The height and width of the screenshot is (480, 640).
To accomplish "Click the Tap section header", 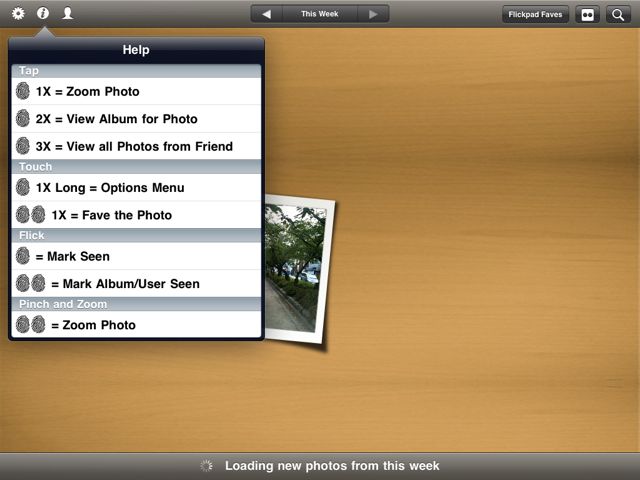I will pyautogui.click(x=136, y=71).
